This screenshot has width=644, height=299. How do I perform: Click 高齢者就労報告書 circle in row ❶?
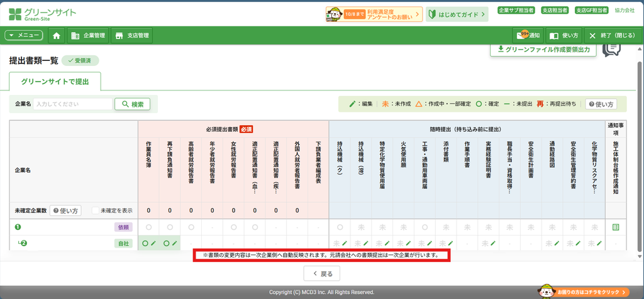point(191,227)
